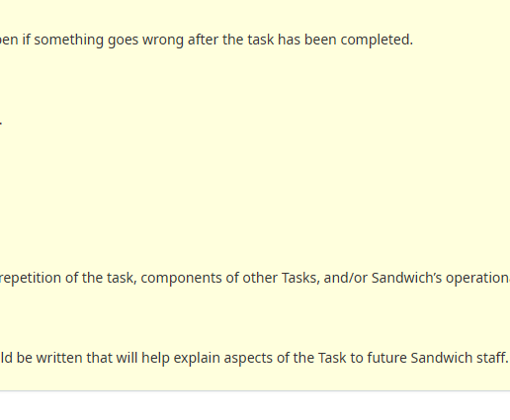
Task: Click the word "goes" in the first line
Action: point(123,40)
